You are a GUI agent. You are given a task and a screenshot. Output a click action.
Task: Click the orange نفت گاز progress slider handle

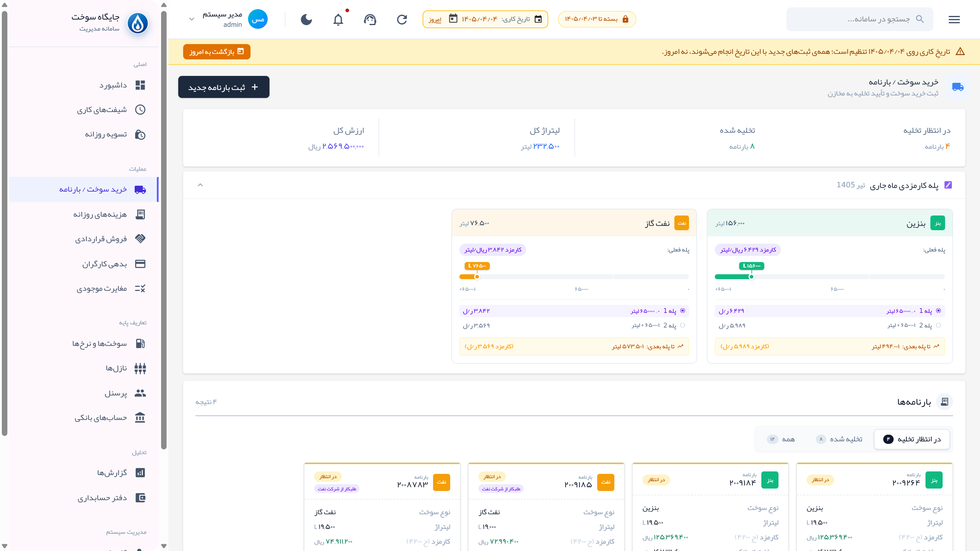point(477,277)
